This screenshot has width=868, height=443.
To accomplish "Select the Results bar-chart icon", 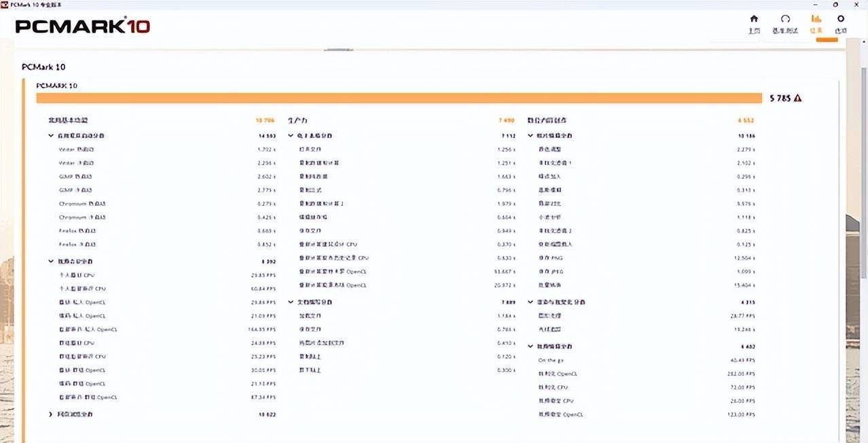I will click(816, 19).
